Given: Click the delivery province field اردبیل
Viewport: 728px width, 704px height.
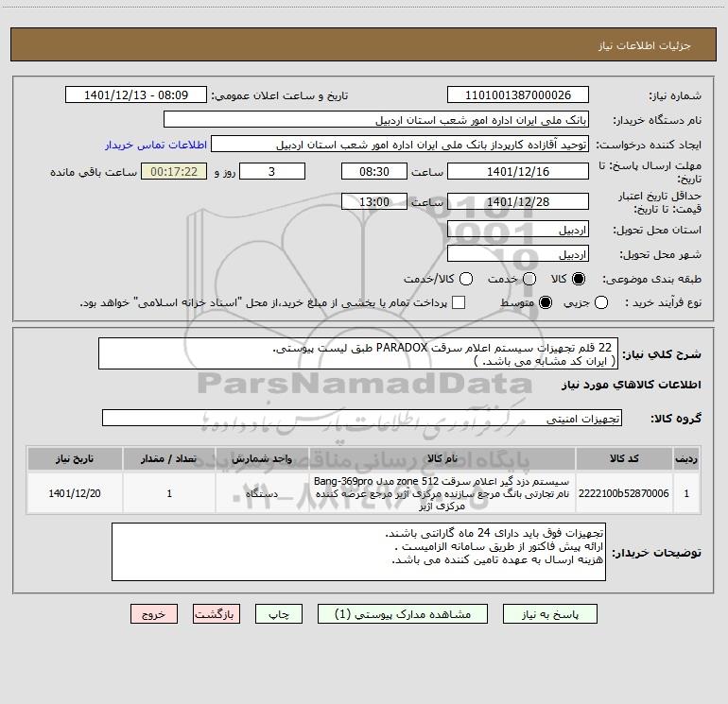Looking at the screenshot, I should tap(518, 230).
